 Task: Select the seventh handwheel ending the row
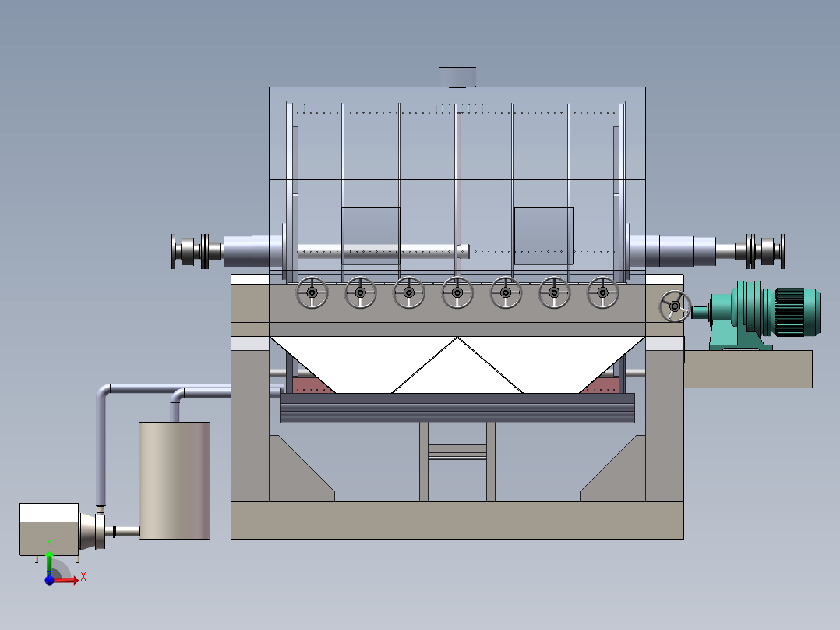602,292
